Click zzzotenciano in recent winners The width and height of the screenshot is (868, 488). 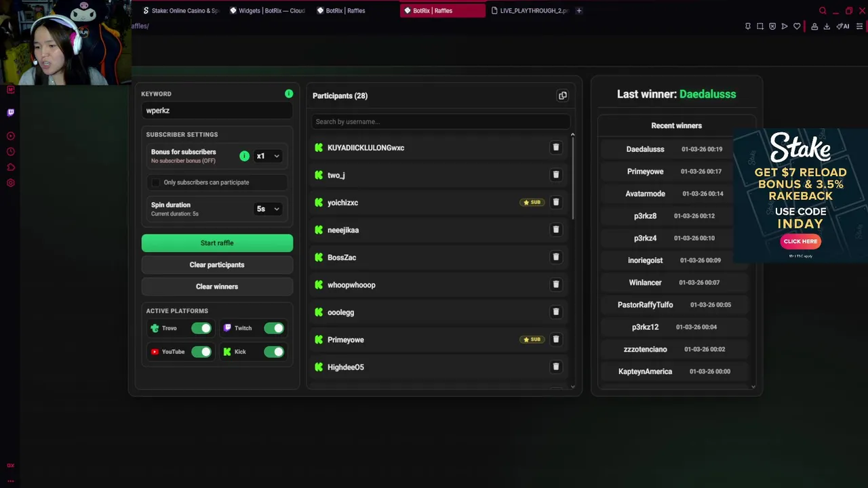645,350
